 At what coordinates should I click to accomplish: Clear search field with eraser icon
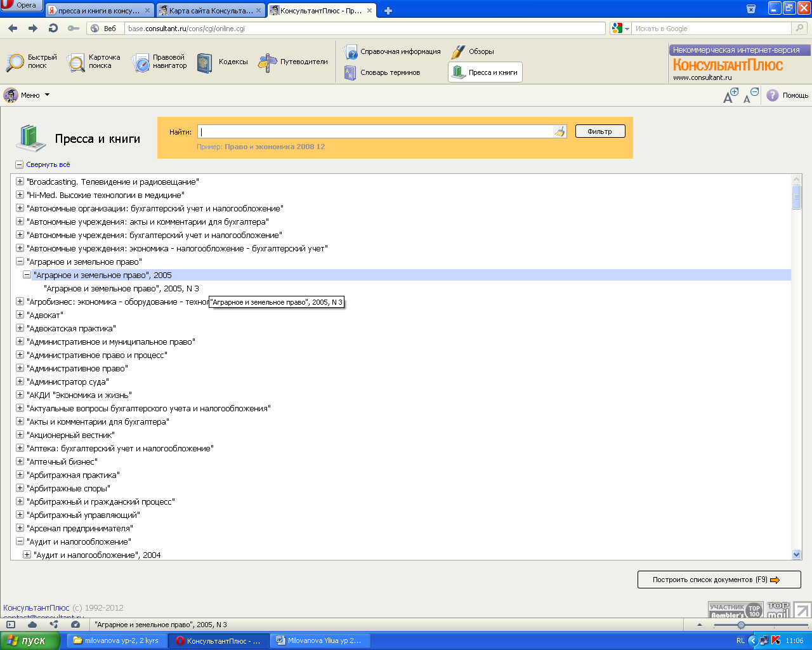(x=560, y=132)
